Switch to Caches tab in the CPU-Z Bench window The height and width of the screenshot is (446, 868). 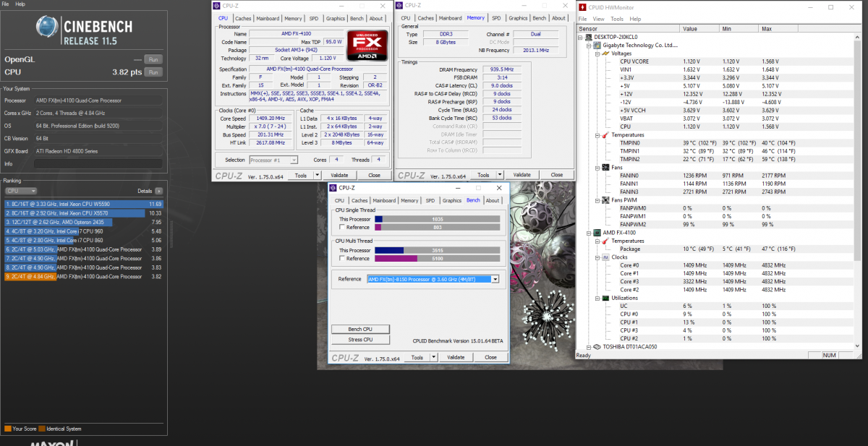coord(359,200)
